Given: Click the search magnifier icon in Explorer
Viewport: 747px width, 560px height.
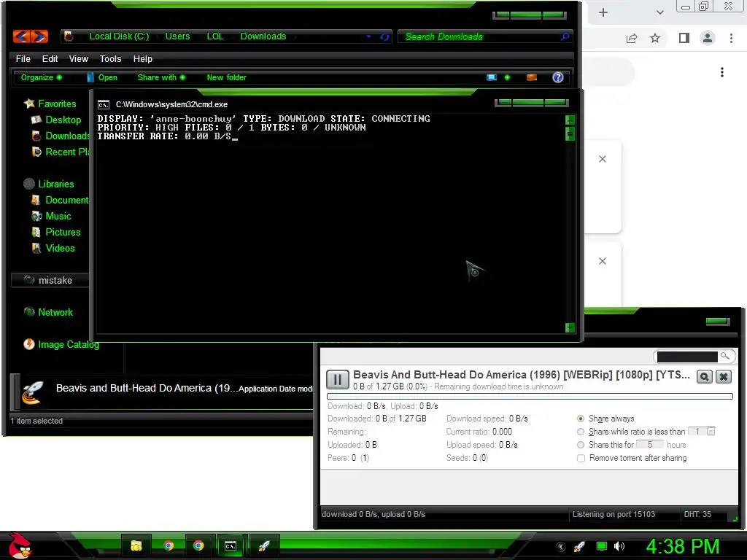Looking at the screenshot, I should point(565,36).
